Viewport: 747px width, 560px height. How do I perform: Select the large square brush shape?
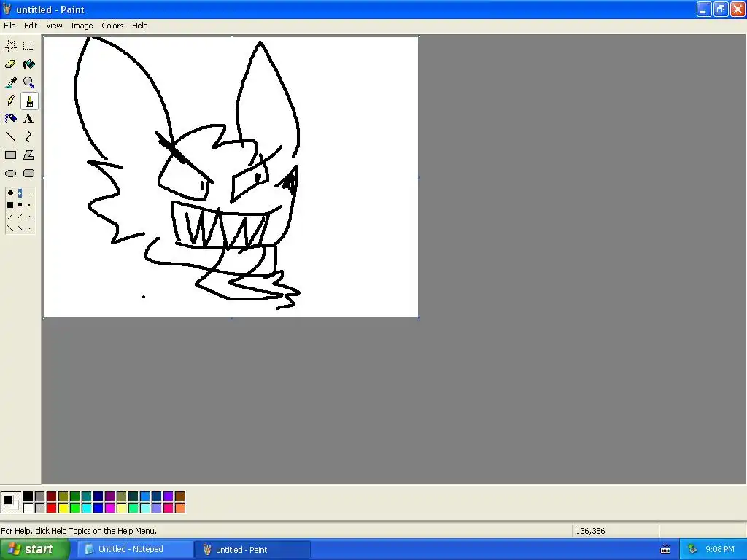point(10,205)
